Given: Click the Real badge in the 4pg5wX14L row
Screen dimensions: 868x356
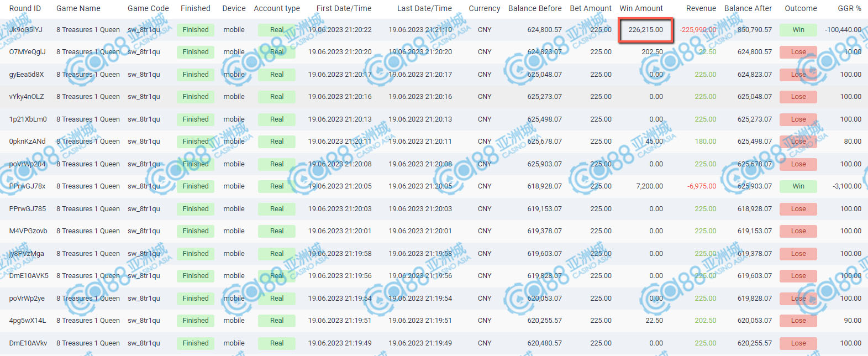Looking at the screenshot, I should tap(277, 321).
